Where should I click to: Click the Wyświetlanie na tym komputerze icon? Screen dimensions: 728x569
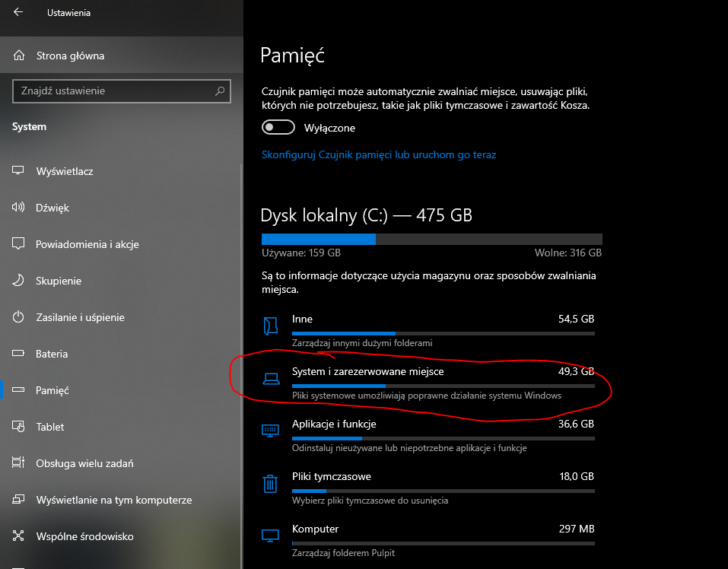coord(18,499)
